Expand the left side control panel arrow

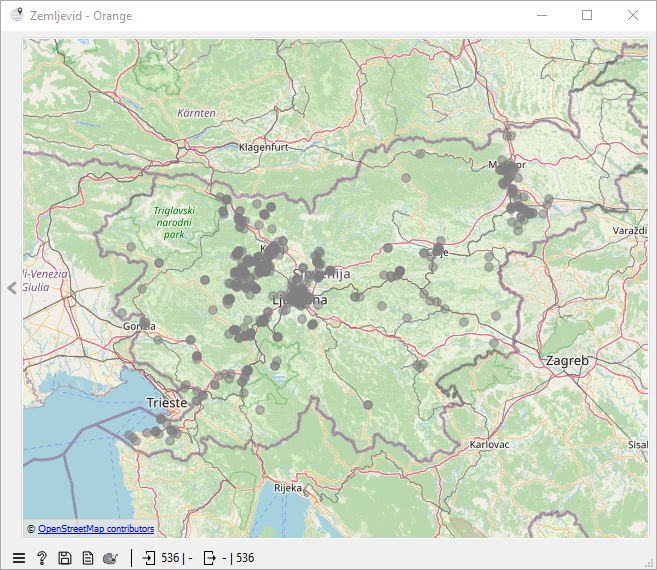(x=12, y=288)
